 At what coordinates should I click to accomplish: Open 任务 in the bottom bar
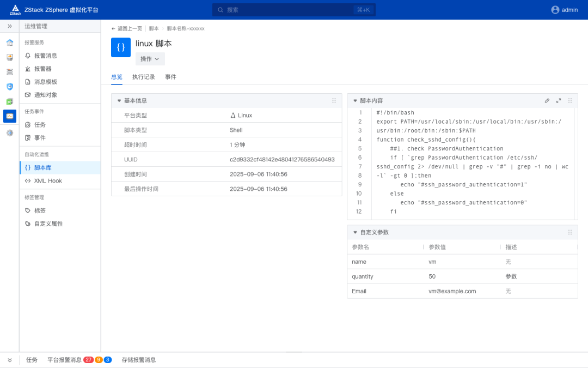point(32,360)
